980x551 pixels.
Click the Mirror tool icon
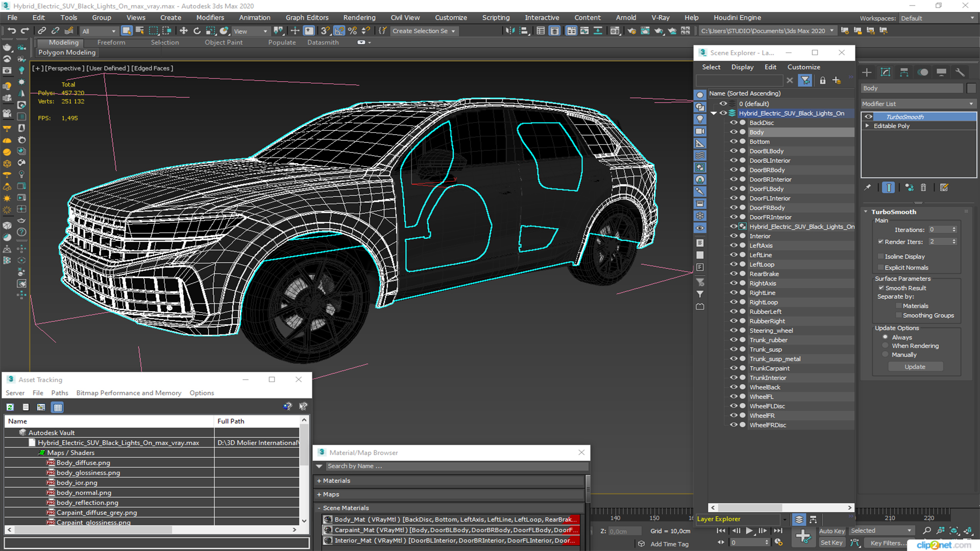510,31
